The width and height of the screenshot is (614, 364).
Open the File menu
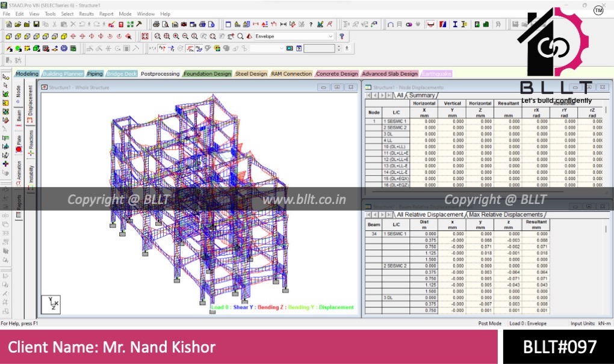(7, 14)
